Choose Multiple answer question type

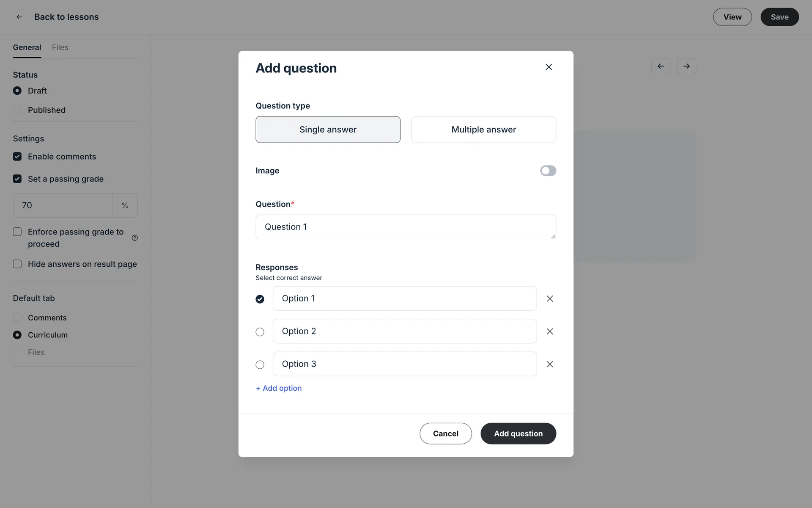tap(483, 130)
